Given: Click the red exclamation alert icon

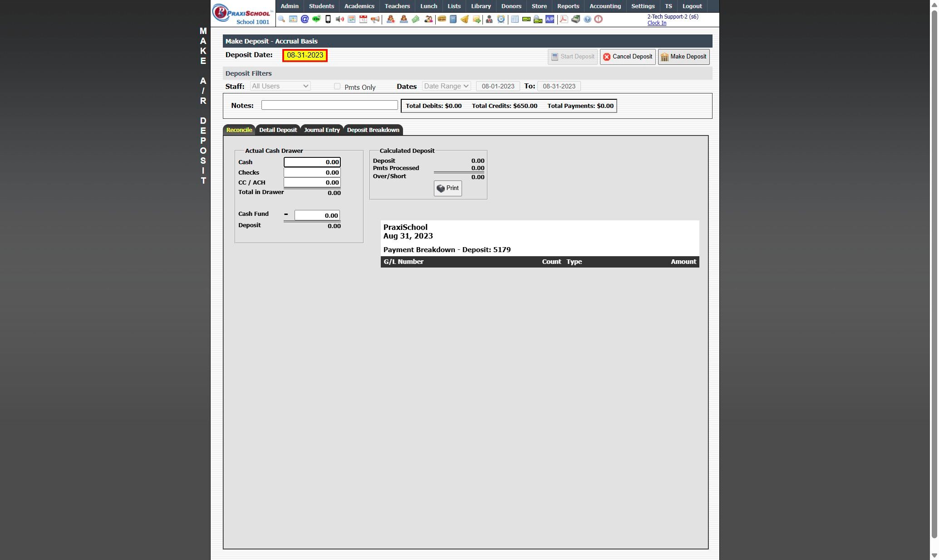Looking at the screenshot, I should point(599,19).
